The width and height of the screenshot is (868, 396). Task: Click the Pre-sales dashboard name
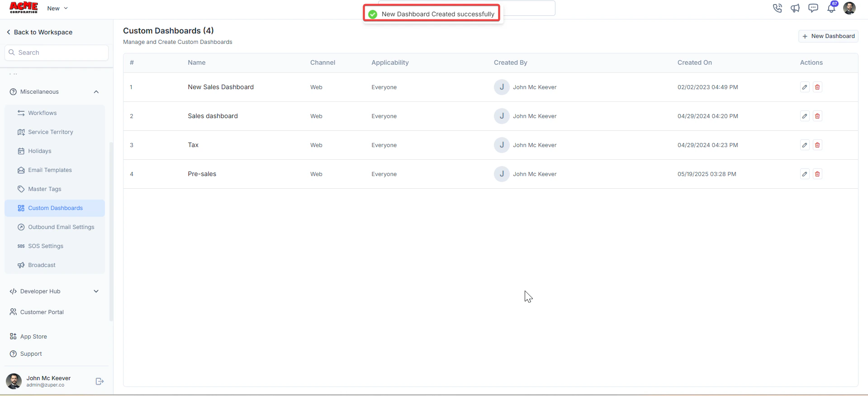click(x=202, y=174)
